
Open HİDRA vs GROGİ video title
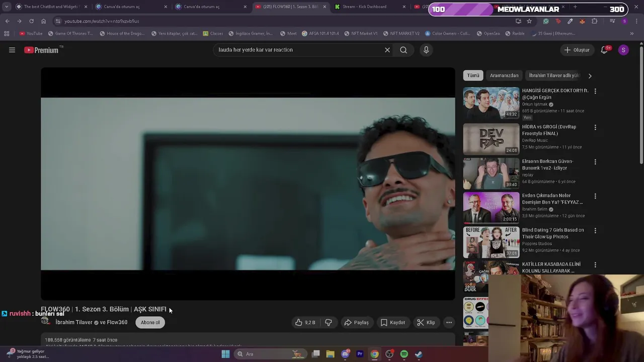click(549, 130)
